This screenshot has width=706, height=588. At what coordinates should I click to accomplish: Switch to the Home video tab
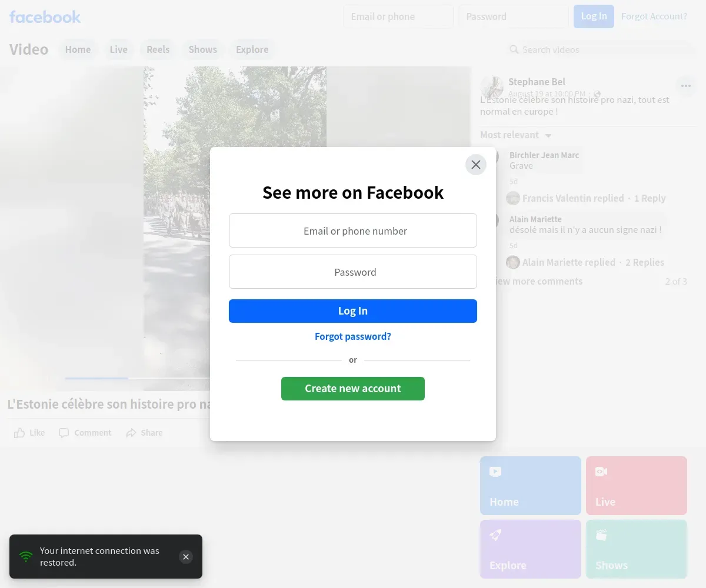[x=78, y=49]
